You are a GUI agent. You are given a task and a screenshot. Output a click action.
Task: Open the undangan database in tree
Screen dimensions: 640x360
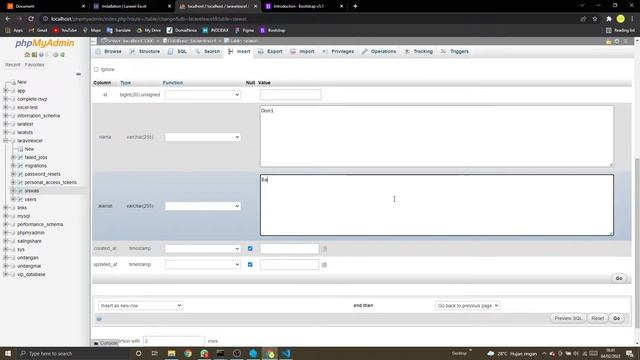(x=28, y=258)
